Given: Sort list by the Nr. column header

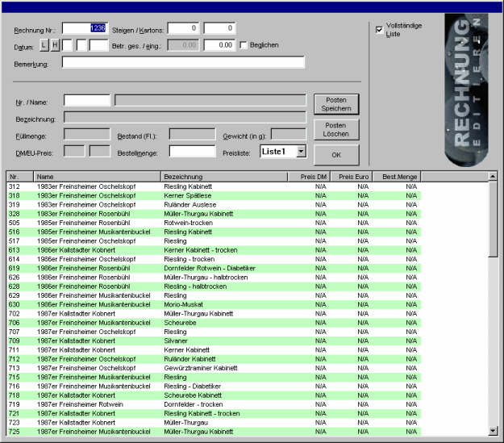Looking at the screenshot, I should point(19,176).
